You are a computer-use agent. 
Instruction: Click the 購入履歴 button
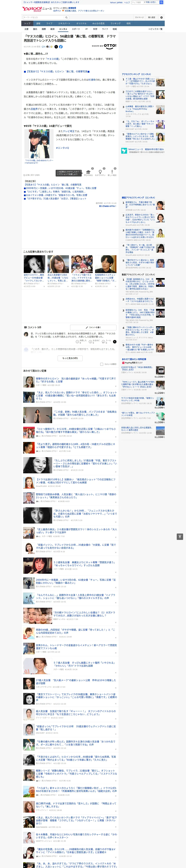[x=152, y=18]
